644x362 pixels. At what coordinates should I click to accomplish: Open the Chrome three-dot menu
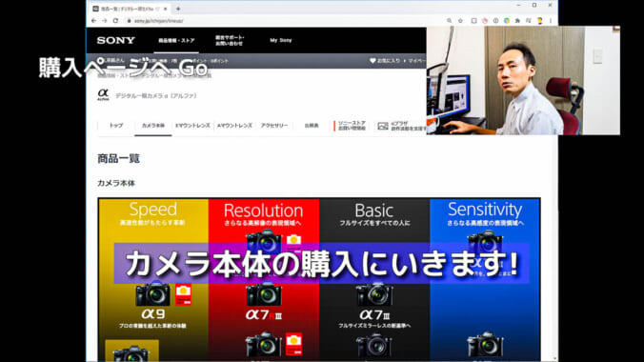coord(551,21)
